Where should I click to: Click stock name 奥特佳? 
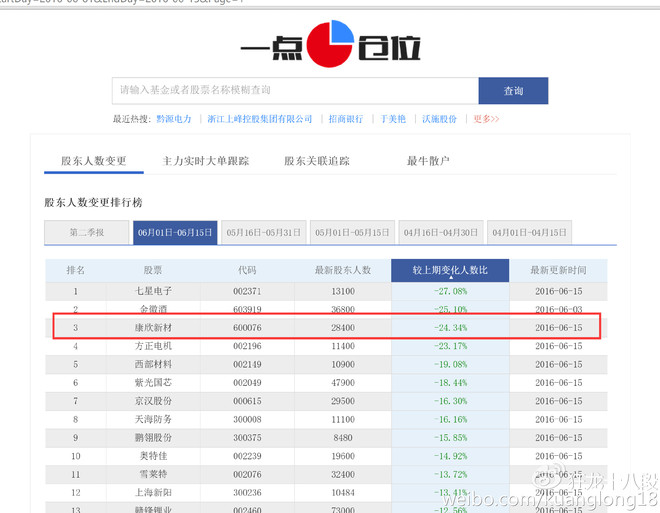click(153, 456)
